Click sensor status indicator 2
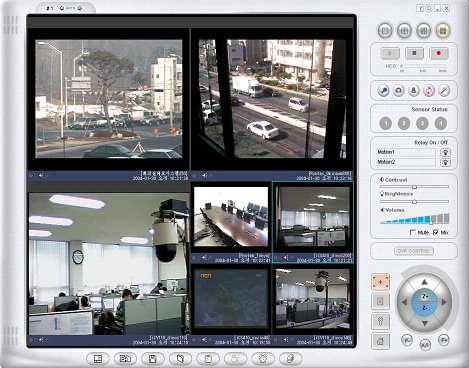Image resolution: width=469 pixels, height=368 pixels. 404,124
